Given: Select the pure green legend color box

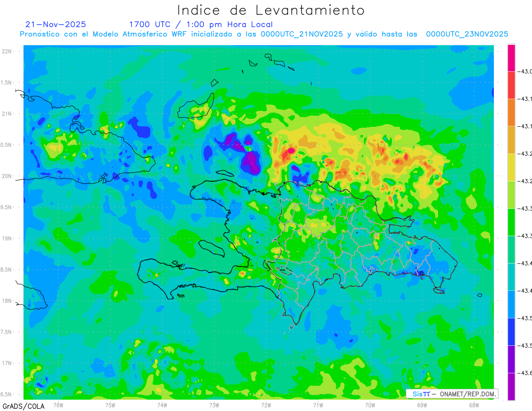Looking at the screenshot, I should coord(511,222).
